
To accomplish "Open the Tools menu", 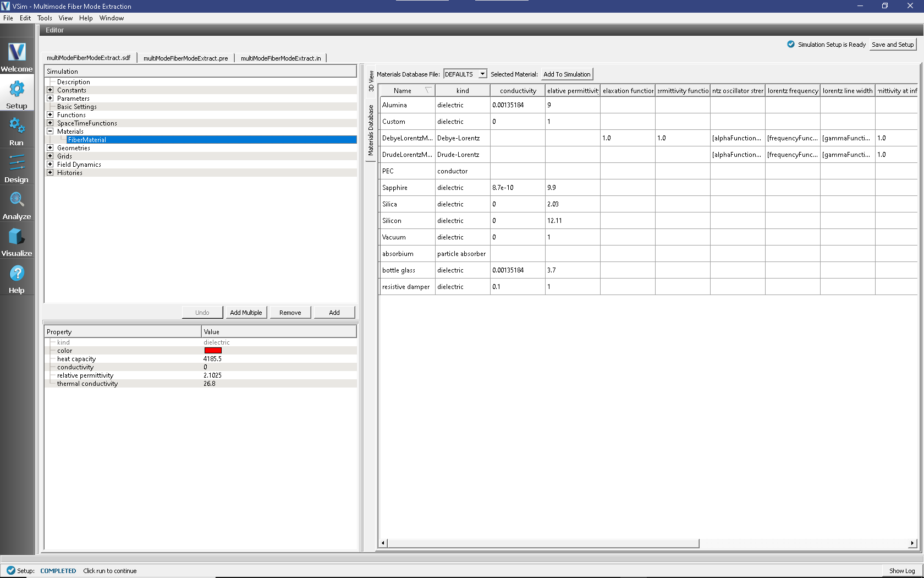I will [x=44, y=18].
